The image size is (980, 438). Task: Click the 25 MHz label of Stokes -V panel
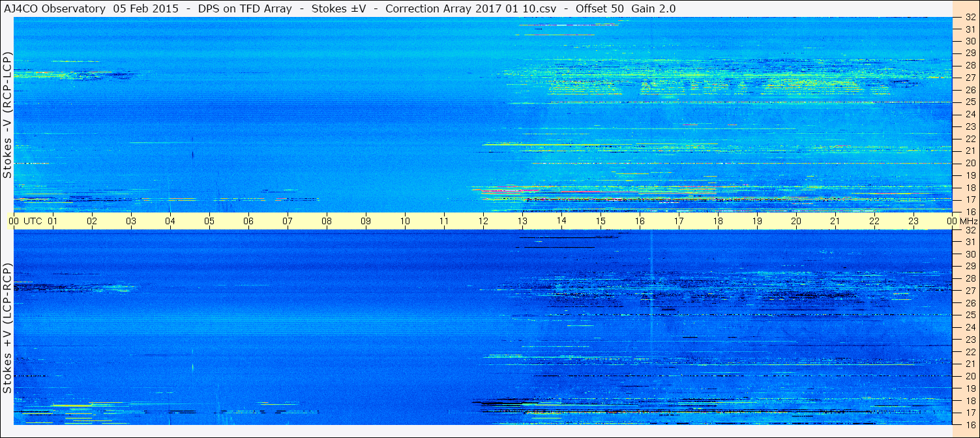[970, 102]
